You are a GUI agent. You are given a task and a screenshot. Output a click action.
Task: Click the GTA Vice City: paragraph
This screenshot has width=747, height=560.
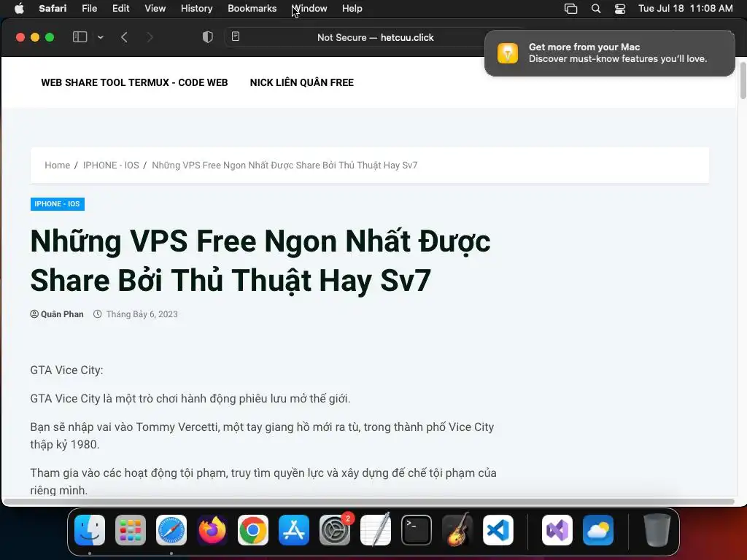tap(66, 370)
